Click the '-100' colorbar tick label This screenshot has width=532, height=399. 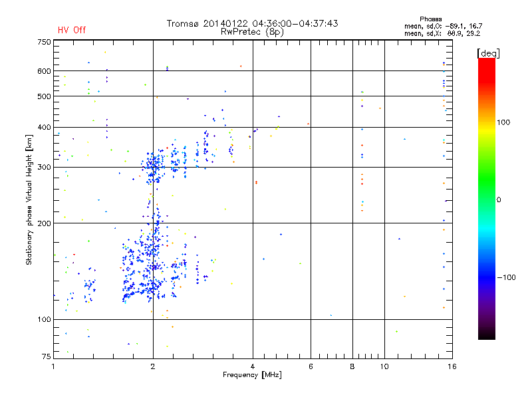[x=506, y=277]
